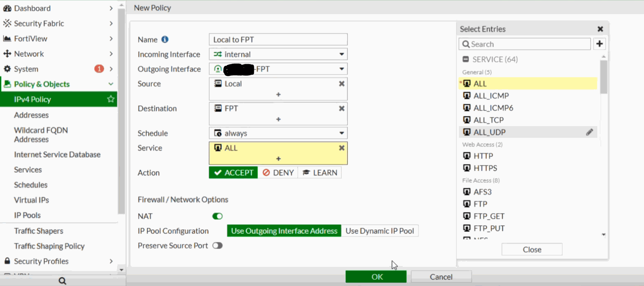644x286 pixels.
Task: Click the System gear icon
Action: 7,69
